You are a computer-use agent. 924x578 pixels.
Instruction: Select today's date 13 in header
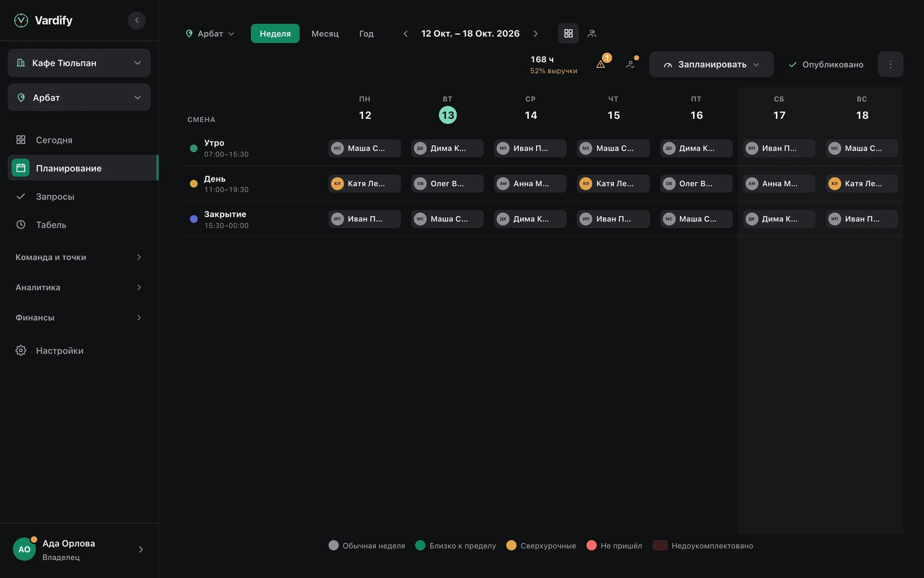tap(448, 115)
